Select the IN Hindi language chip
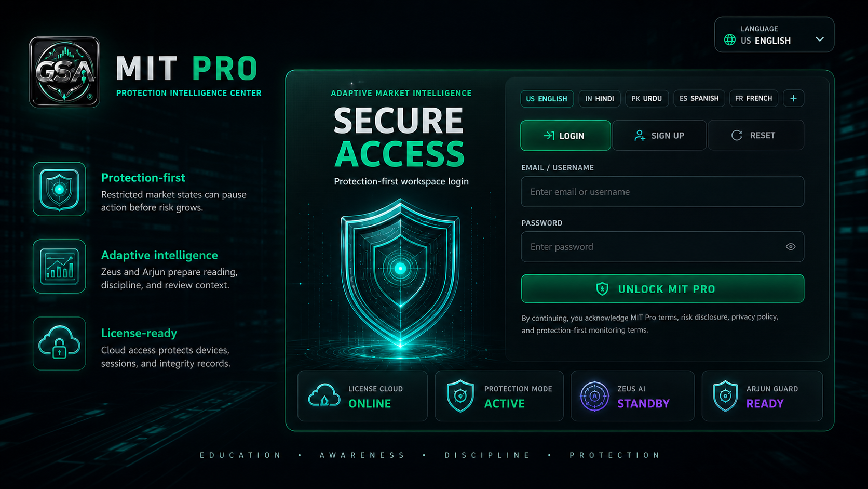The image size is (868, 489). (600, 99)
